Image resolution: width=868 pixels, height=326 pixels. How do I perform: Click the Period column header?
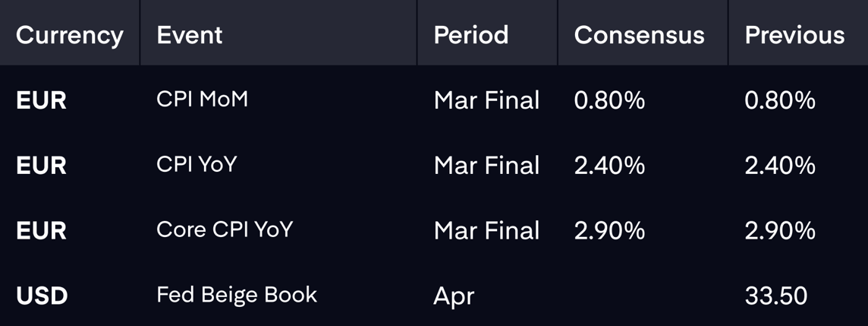[x=471, y=35]
